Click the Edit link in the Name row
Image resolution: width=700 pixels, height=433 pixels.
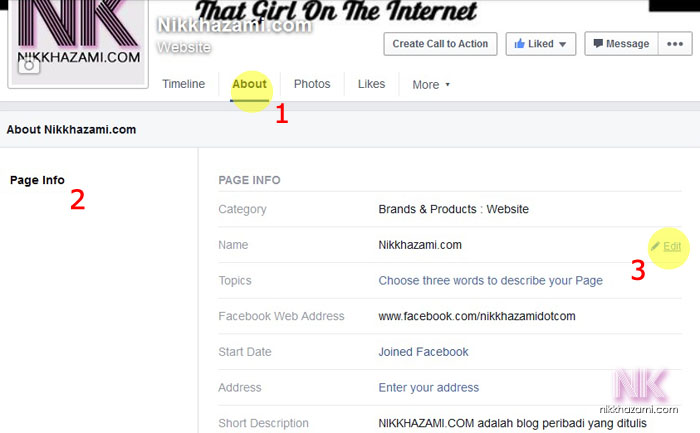coord(667,246)
